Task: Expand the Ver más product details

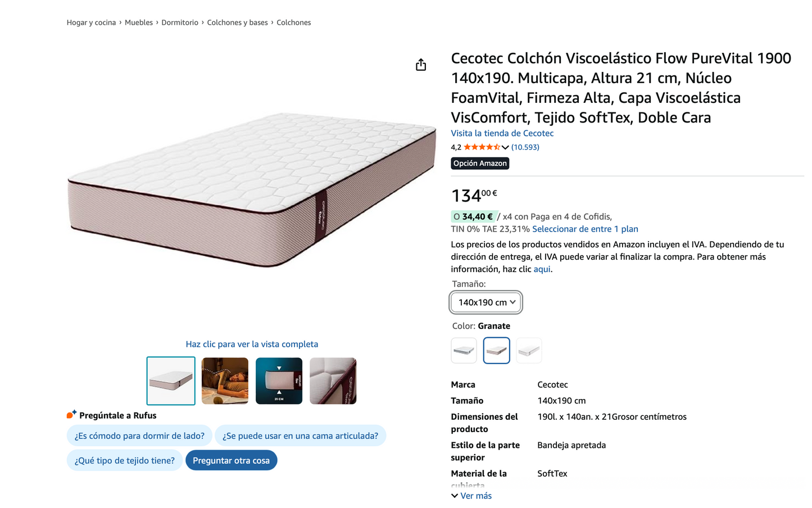Action: pos(471,496)
